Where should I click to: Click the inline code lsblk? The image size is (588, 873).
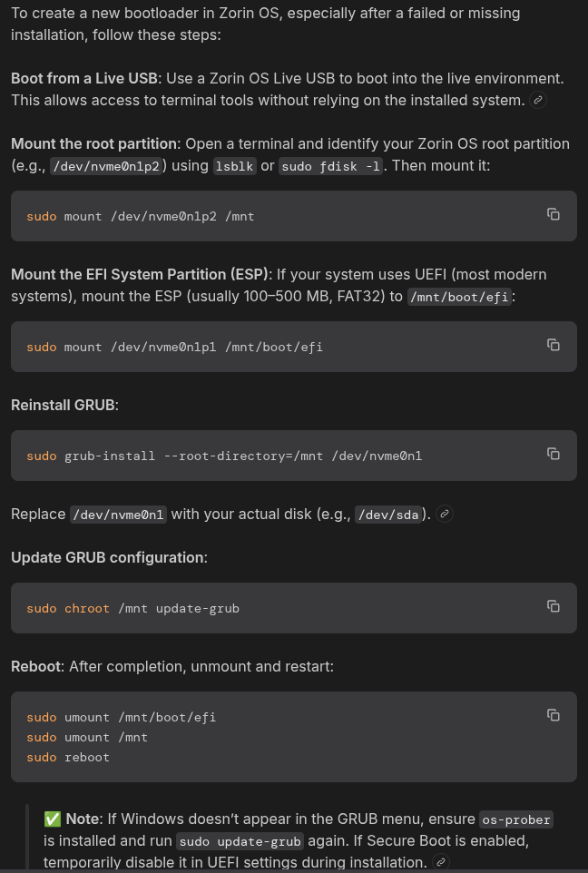pos(235,166)
